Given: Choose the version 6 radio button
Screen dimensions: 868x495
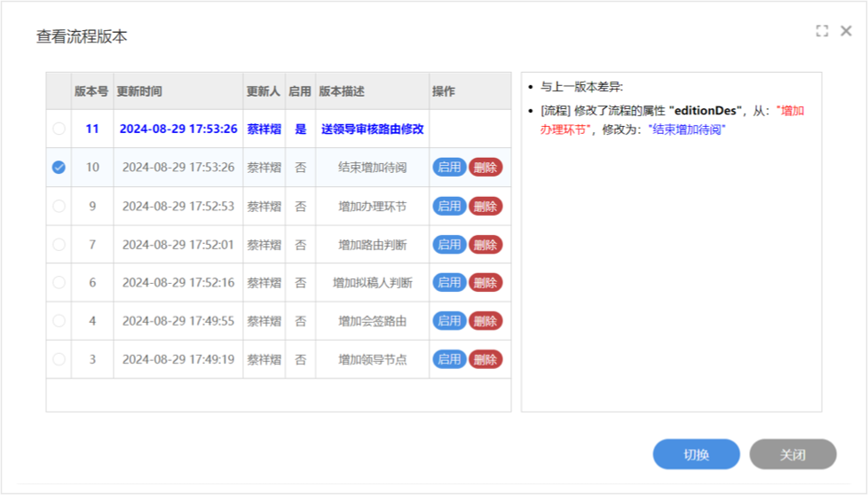Looking at the screenshot, I should point(59,282).
